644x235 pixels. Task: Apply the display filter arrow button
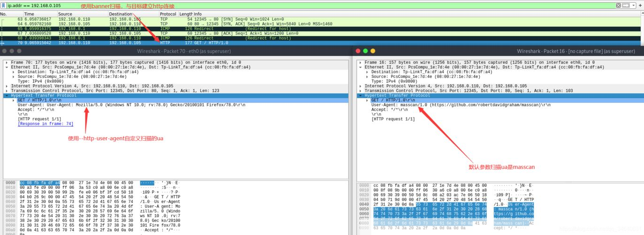tap(626, 5)
